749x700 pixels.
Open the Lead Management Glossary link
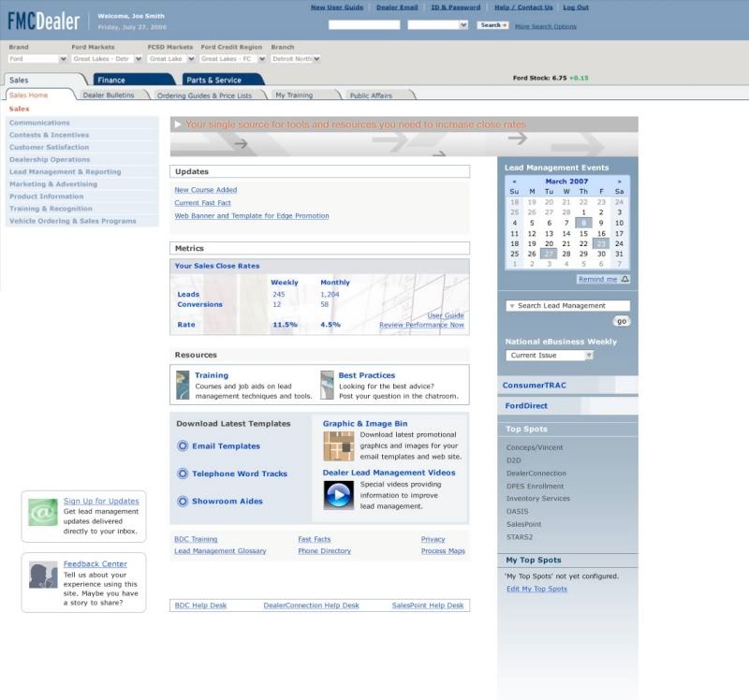[220, 551]
